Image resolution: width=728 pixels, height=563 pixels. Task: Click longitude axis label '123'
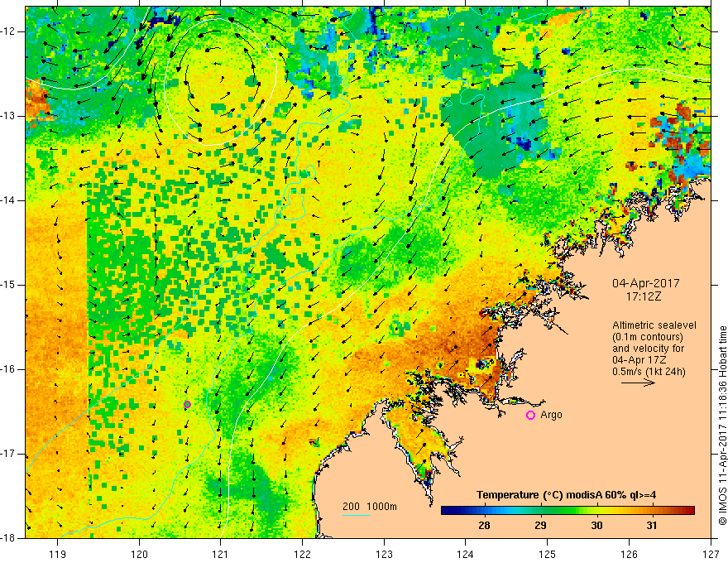[384, 554]
